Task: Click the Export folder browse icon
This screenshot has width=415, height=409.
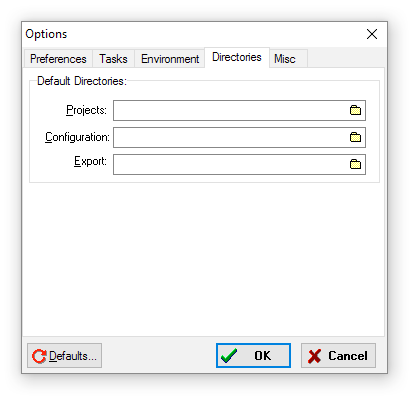Action: click(355, 164)
